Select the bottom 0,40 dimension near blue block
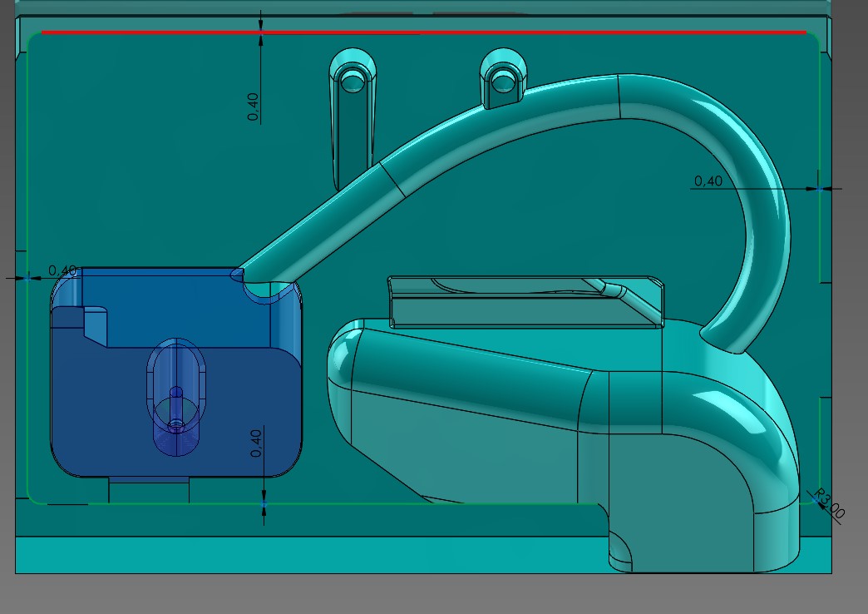This screenshot has width=868, height=614. [x=256, y=442]
